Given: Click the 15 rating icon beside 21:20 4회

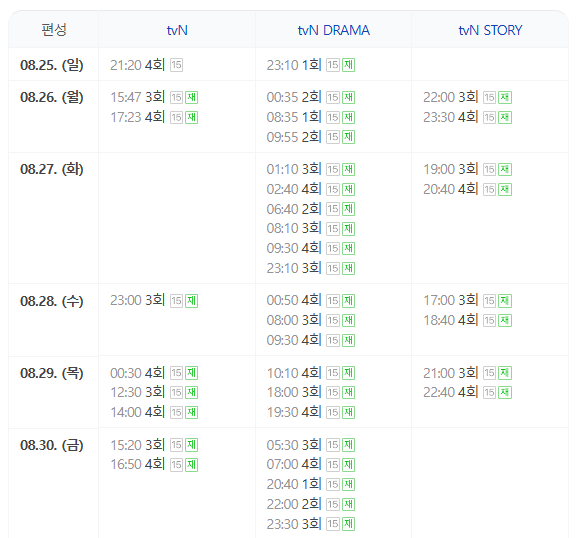Looking at the screenshot, I should (176, 65).
